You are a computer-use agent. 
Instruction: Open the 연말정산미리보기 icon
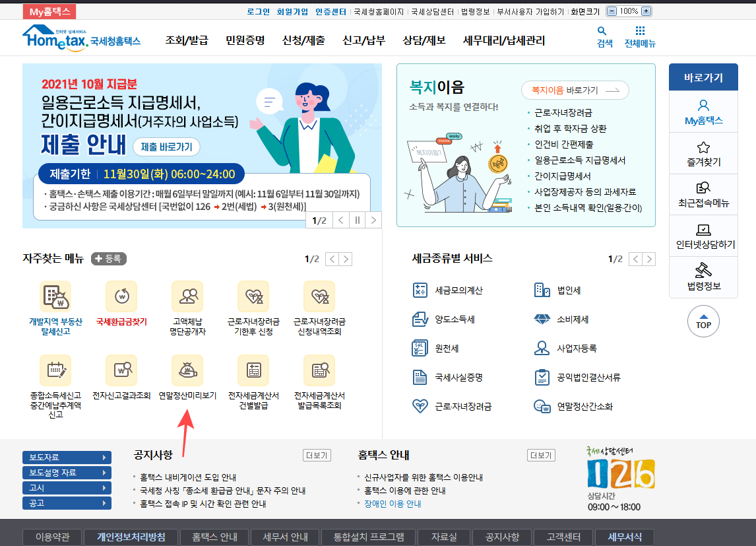click(x=187, y=370)
